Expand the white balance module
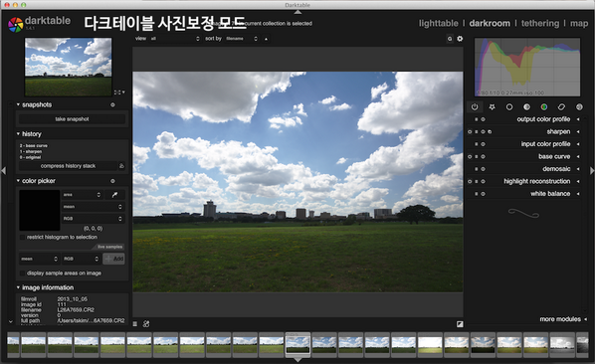Screen dimensions: 595x364 (x=578, y=194)
